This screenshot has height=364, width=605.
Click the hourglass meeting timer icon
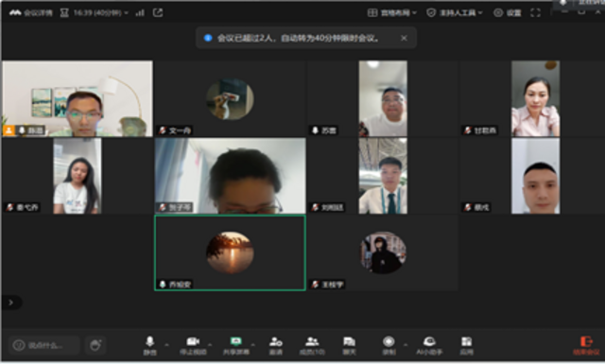(64, 12)
